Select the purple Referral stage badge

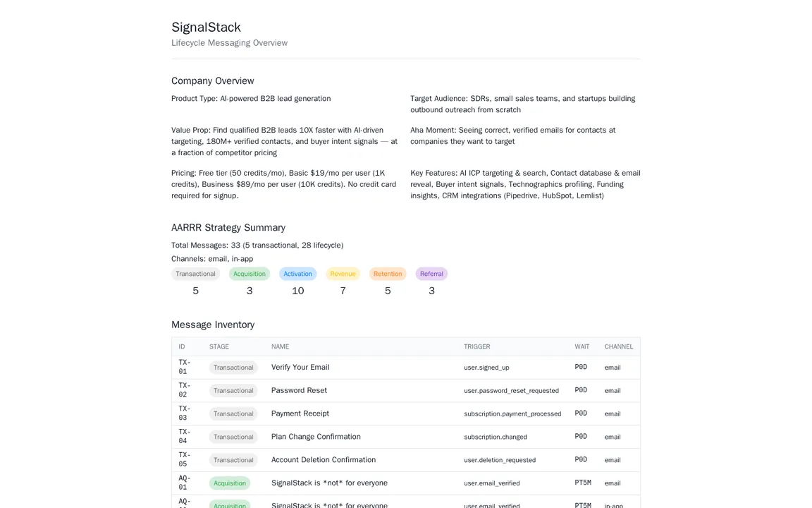[x=431, y=274]
